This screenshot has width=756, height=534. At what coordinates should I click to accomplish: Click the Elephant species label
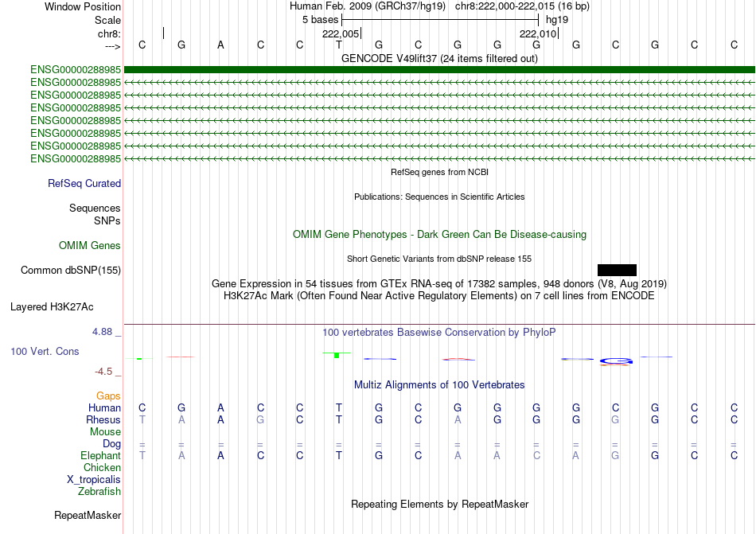click(100, 455)
